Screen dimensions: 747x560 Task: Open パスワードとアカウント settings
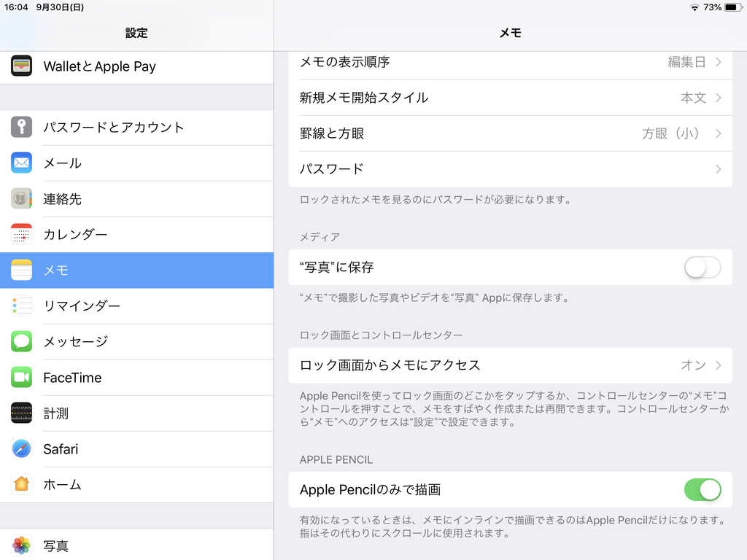136,127
